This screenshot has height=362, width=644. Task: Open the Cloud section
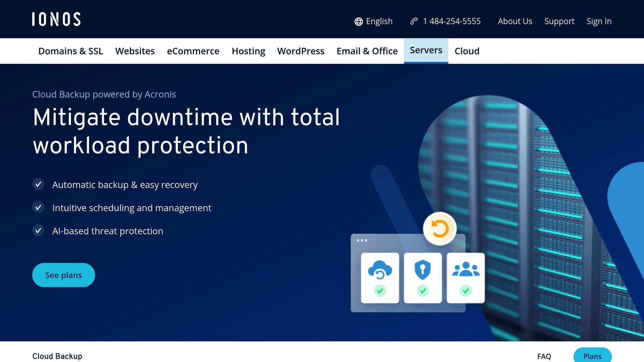tap(467, 51)
